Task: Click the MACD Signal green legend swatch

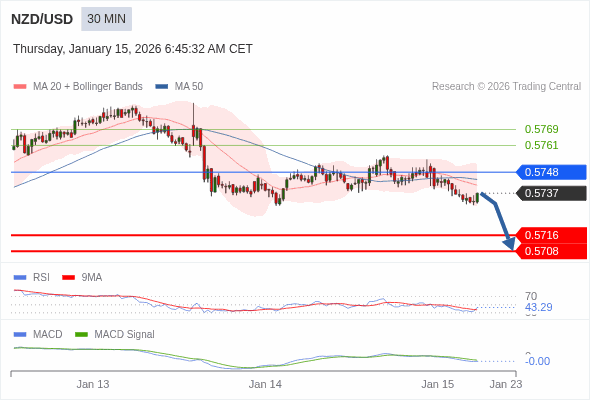Action: click(x=81, y=335)
